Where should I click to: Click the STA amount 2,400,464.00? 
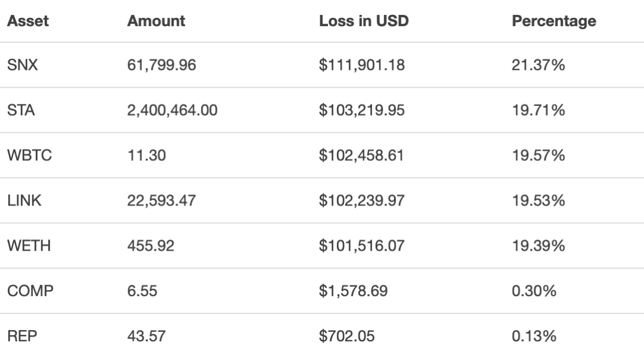click(172, 110)
